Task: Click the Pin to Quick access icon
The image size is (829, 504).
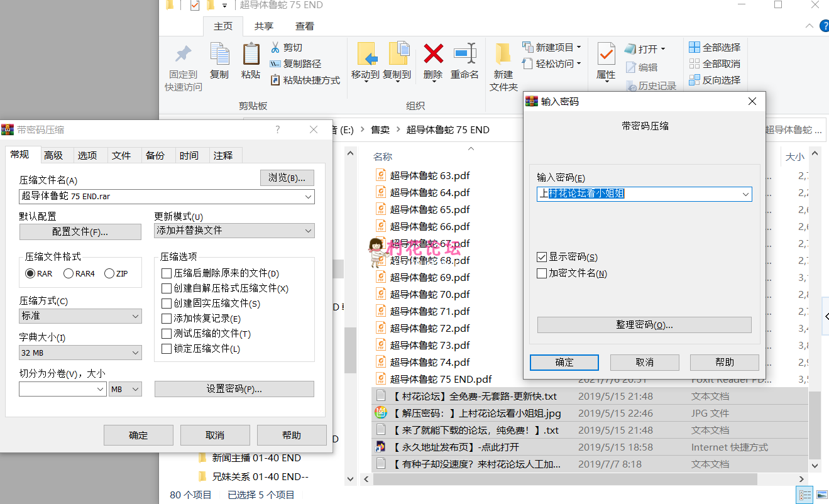Action: [x=184, y=54]
